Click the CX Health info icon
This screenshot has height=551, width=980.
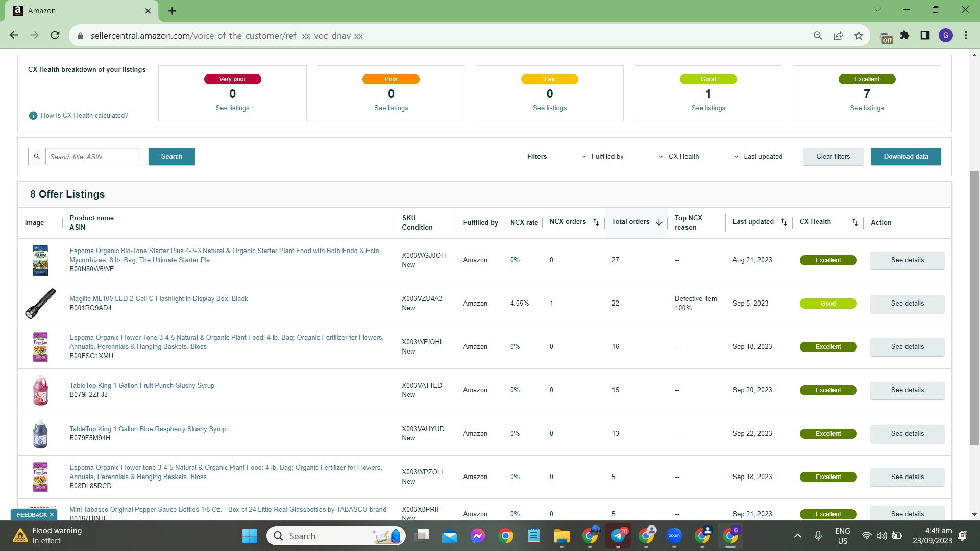coord(33,116)
